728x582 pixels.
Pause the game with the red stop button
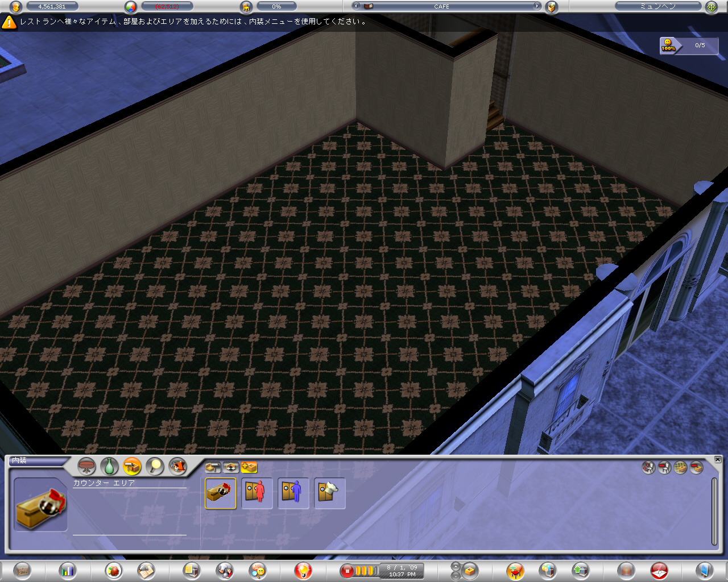tap(347, 571)
